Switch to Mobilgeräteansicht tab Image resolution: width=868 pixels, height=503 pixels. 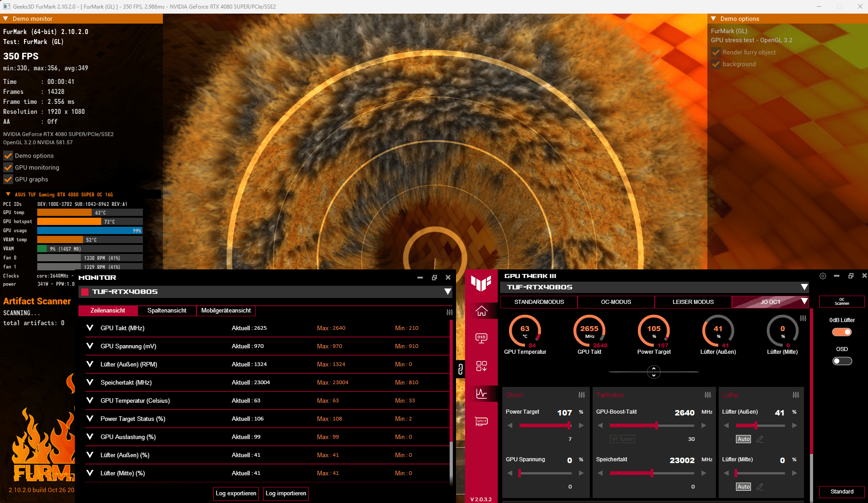(x=226, y=311)
